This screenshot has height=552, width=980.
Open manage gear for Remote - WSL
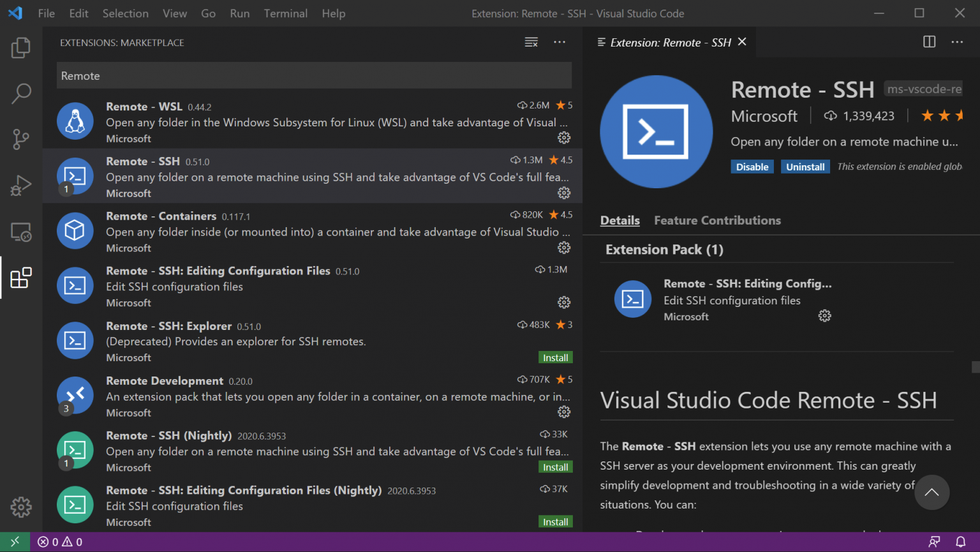point(564,138)
